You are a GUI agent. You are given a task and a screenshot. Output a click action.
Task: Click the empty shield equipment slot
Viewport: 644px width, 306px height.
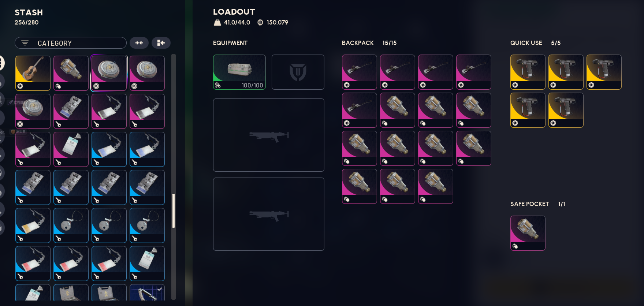298,72
